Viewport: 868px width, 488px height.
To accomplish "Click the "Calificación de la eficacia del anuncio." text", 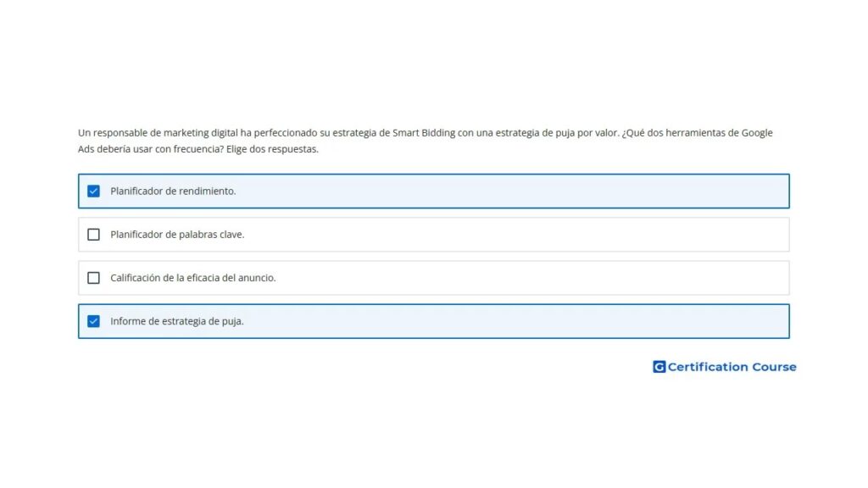I will 193,278.
